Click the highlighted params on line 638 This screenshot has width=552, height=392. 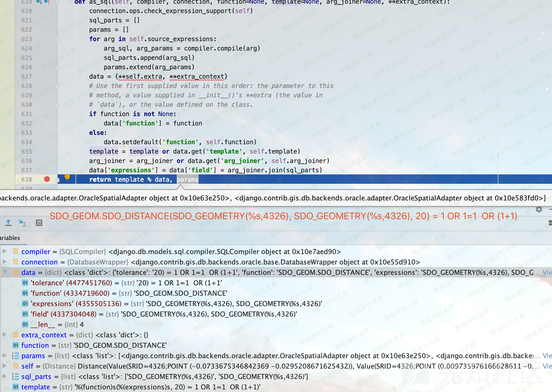(187, 180)
